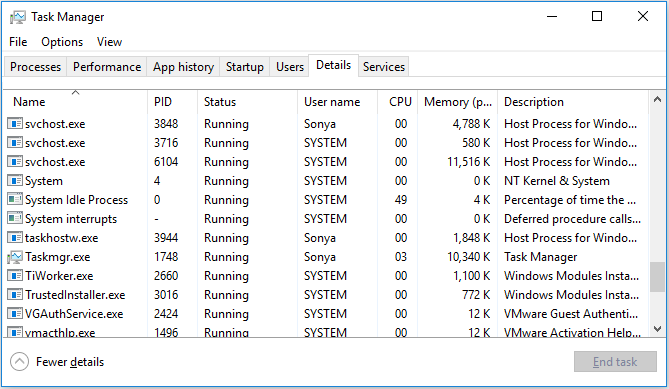
Task: Sort by the Memory column header
Action: (x=457, y=102)
